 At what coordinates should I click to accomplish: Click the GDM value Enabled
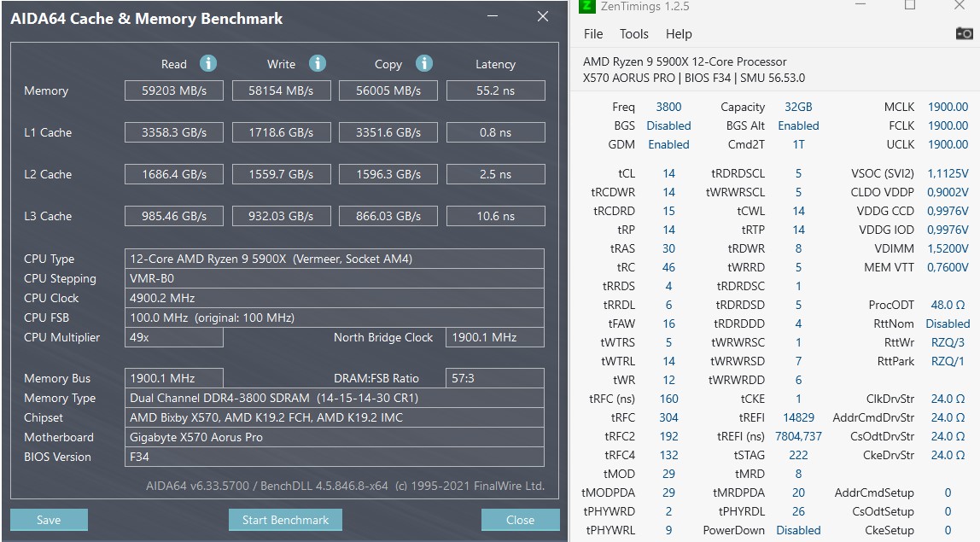click(668, 144)
